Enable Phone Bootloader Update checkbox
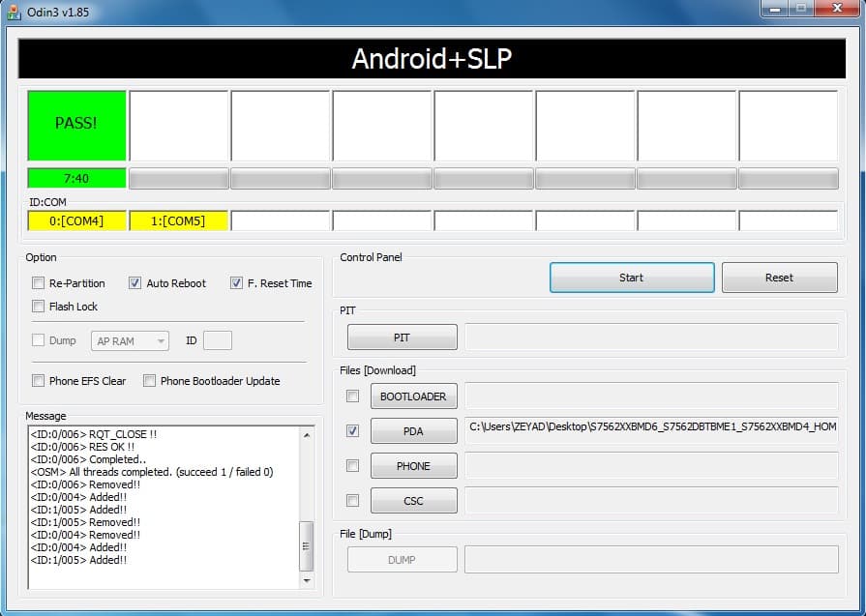The width and height of the screenshot is (866, 616). pyautogui.click(x=149, y=381)
